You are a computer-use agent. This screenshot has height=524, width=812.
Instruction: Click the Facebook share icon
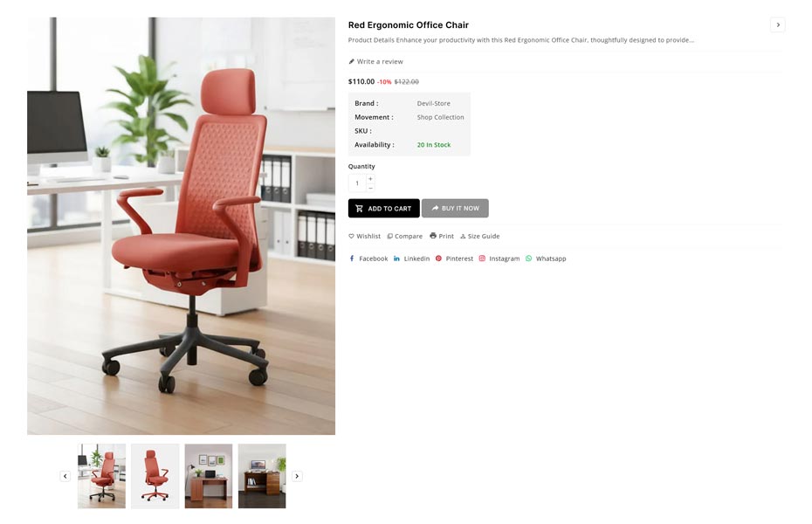click(352, 259)
